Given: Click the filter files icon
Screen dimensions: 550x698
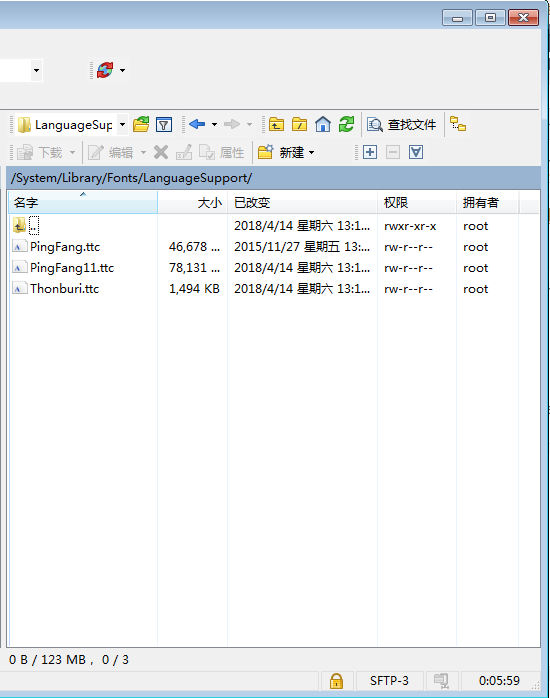Looking at the screenshot, I should click(164, 125).
